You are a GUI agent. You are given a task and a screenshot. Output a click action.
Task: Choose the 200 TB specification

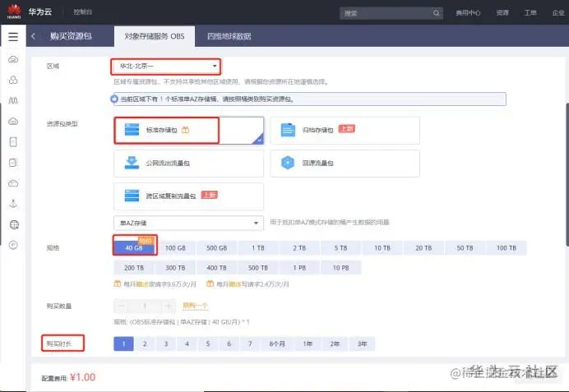click(x=134, y=268)
